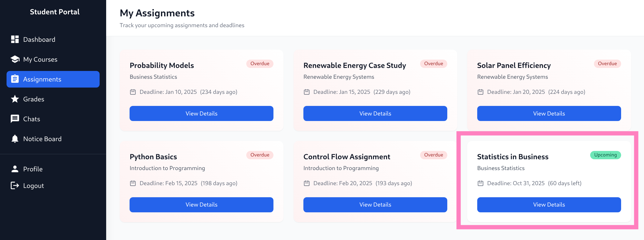Click the Chats speech bubble icon
The image size is (644, 240).
(15, 118)
